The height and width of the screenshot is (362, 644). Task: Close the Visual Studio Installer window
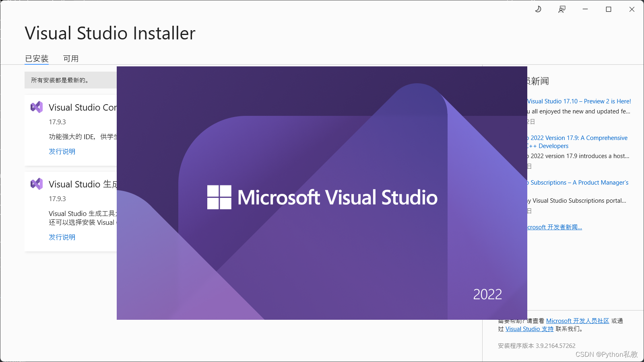pyautogui.click(x=632, y=9)
